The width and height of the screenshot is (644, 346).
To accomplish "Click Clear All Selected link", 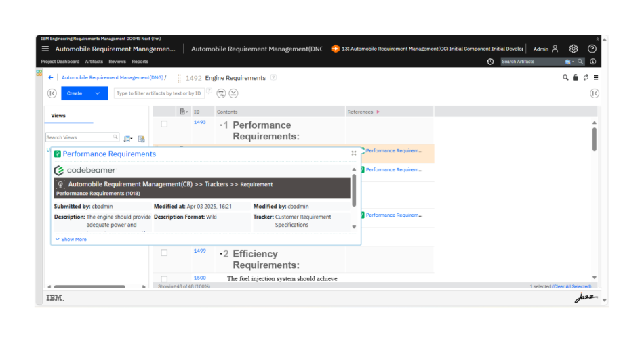I will [571, 286].
